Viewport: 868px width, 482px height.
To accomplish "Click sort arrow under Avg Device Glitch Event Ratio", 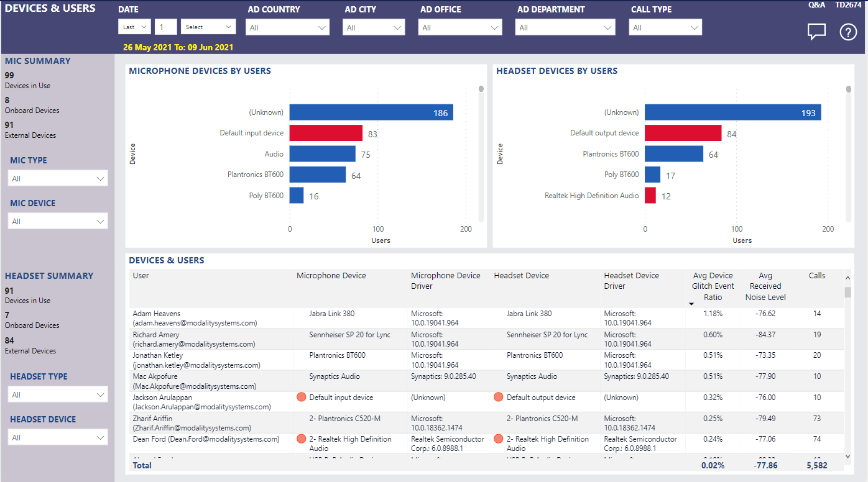I will (691, 304).
